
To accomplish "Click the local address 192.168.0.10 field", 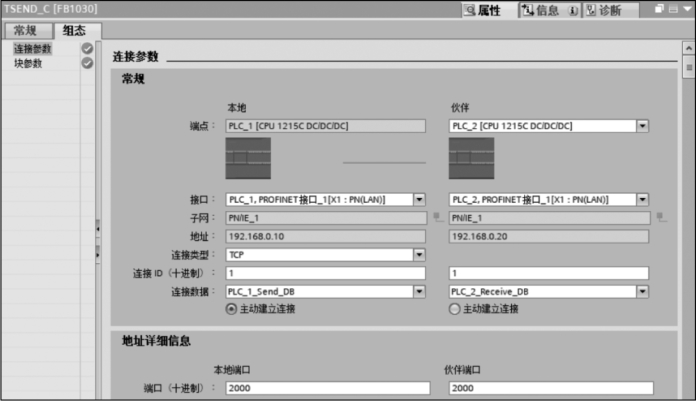I will click(x=325, y=236).
